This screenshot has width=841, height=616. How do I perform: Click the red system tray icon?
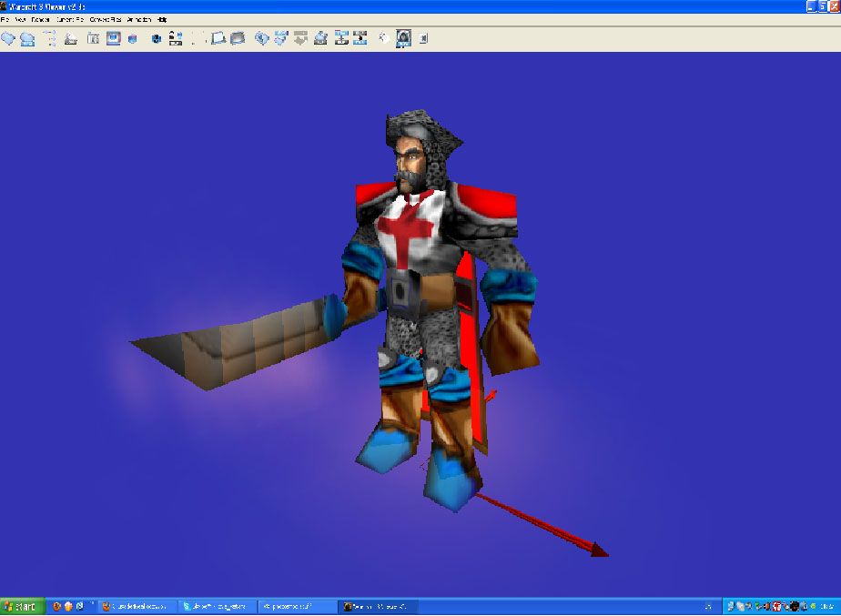coord(776,606)
